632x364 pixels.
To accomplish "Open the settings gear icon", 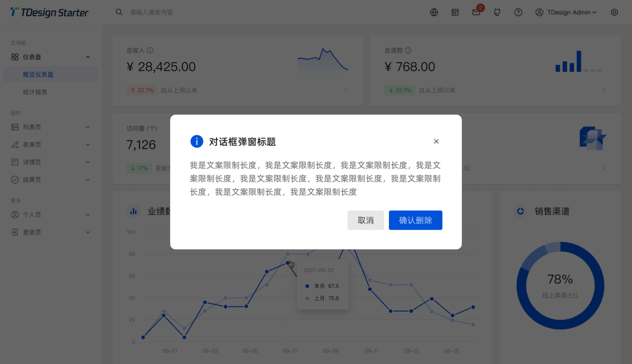I will tap(614, 12).
